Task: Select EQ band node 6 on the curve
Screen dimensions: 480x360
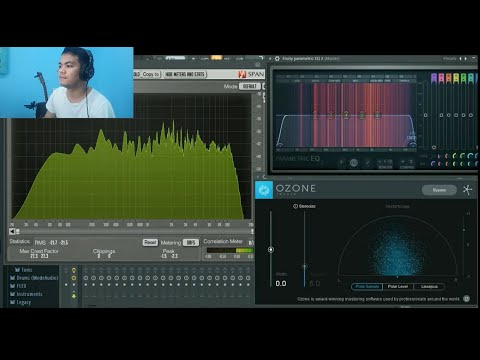Action: coord(377,115)
